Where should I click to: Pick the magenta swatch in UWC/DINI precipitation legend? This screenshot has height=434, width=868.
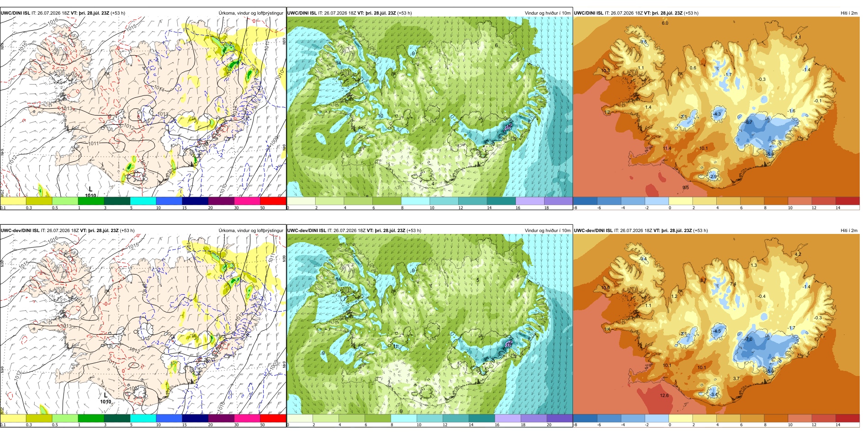247,201
